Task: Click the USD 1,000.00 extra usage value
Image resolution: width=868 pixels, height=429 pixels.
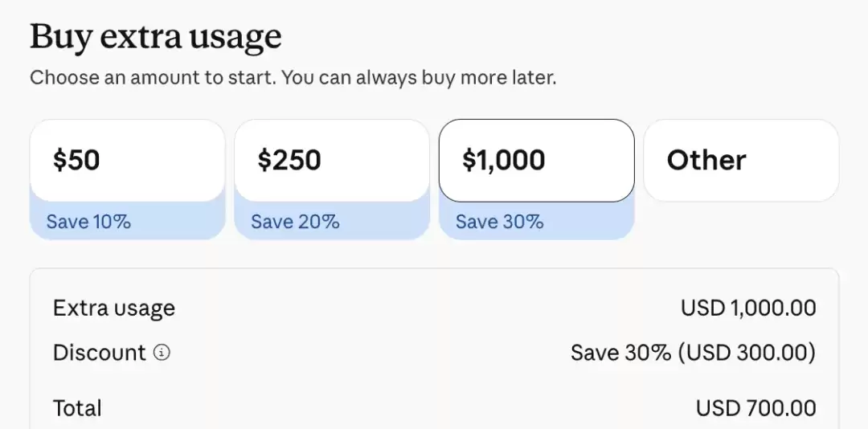Action: point(748,308)
